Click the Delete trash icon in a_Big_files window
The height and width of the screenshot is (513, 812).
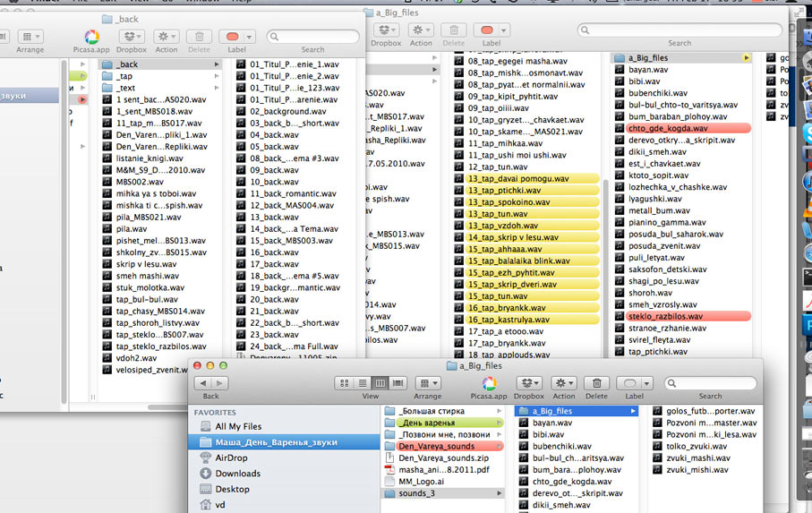point(596,382)
